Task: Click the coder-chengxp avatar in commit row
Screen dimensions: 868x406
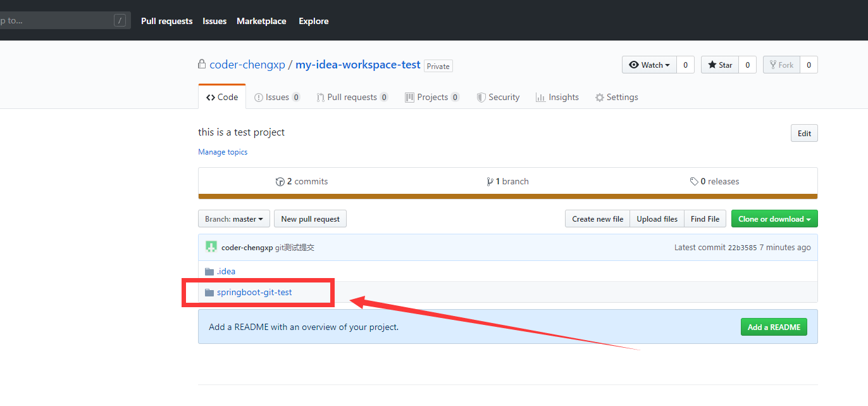Action: click(x=211, y=247)
